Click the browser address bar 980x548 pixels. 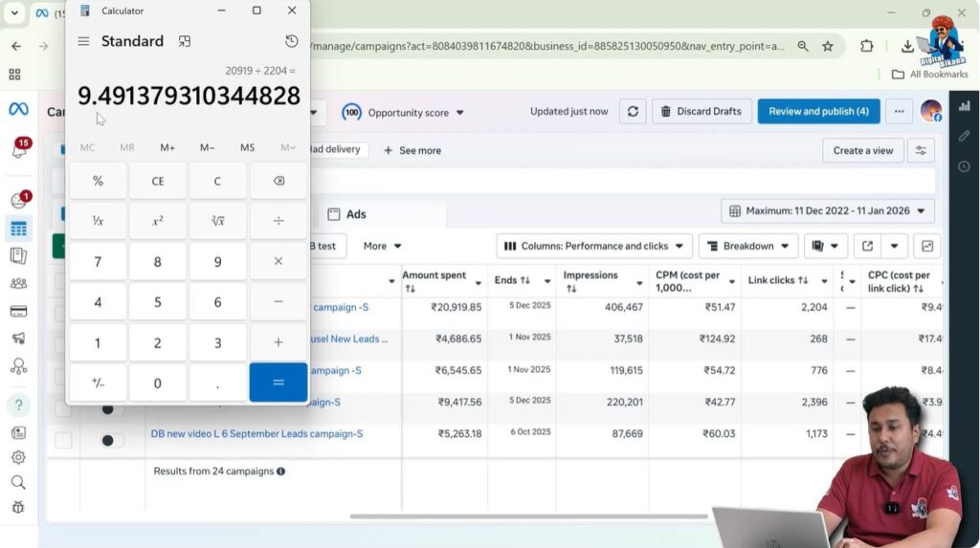click(546, 46)
